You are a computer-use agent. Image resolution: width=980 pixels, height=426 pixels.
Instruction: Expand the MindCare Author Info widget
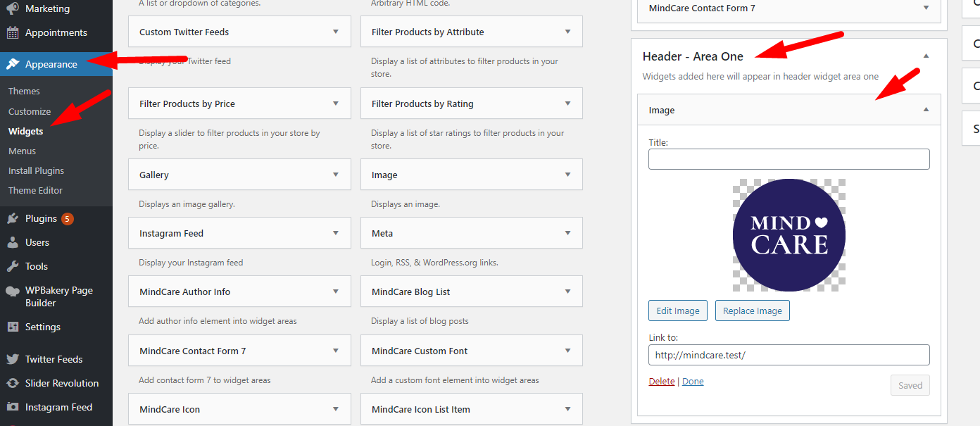pyautogui.click(x=336, y=292)
